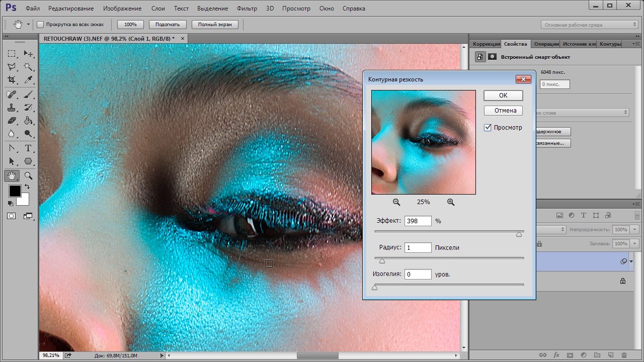The image size is (644, 362).
Task: Delete the selected layer
Action: tap(624, 355)
